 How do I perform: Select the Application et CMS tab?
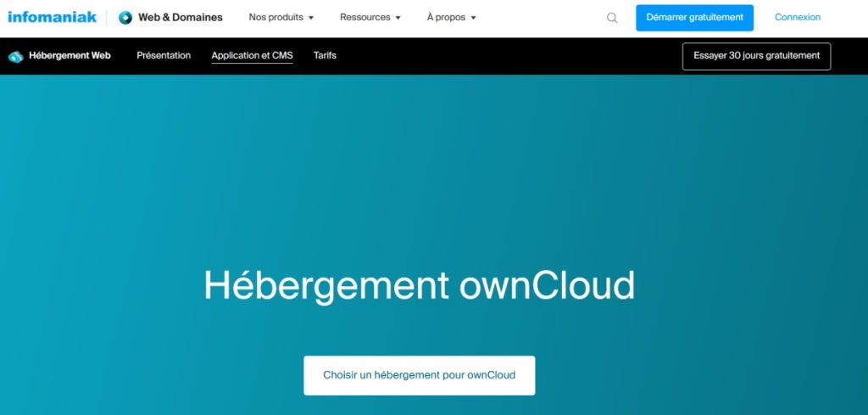pyautogui.click(x=252, y=55)
